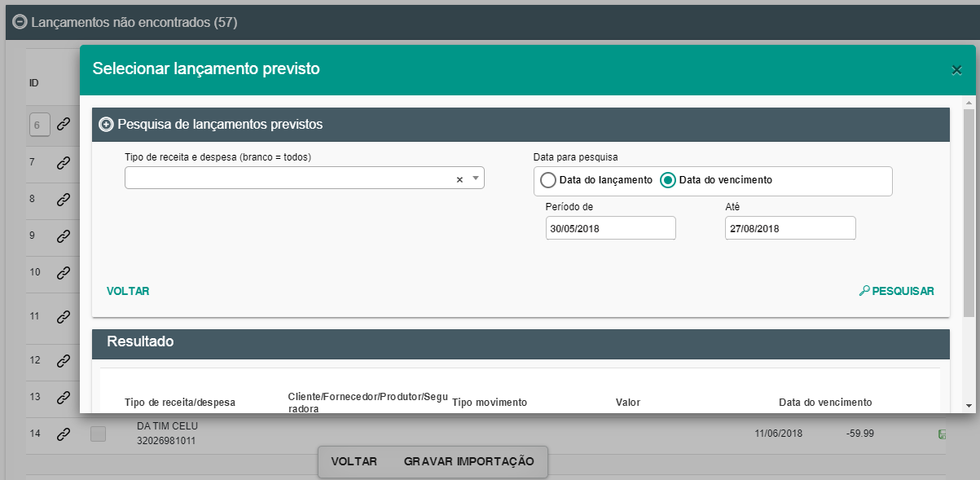Screen dimensions: 980x480
Task: Click link icon for row 9
Action: tap(63, 236)
